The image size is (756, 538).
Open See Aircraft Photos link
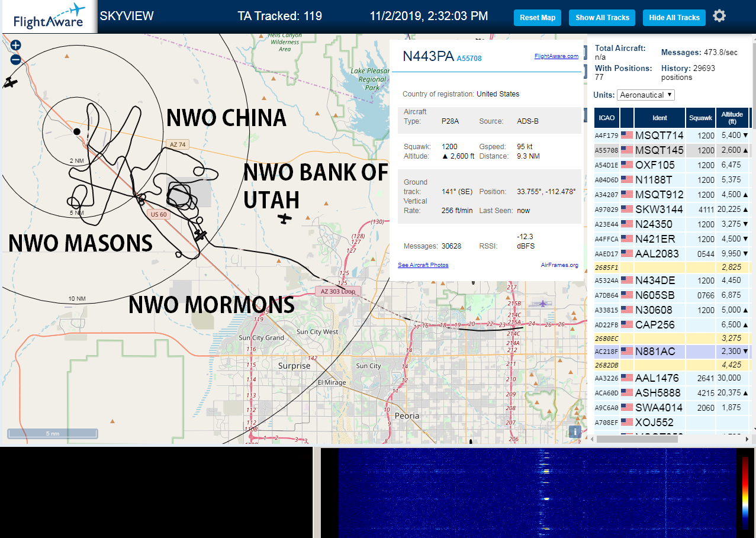pos(423,265)
